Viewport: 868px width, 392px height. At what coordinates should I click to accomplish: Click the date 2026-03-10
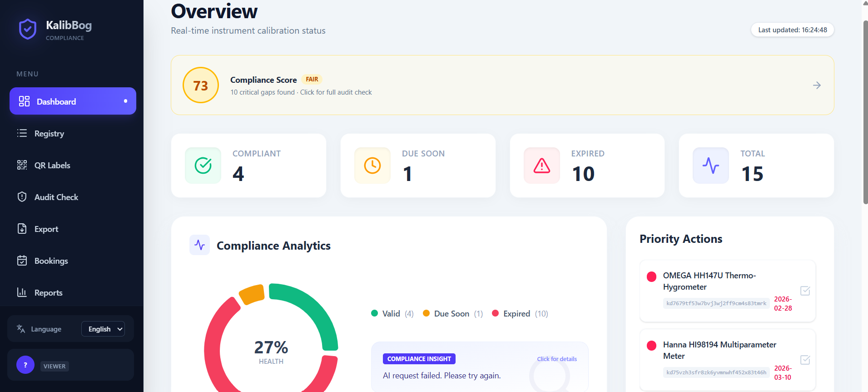(783, 372)
